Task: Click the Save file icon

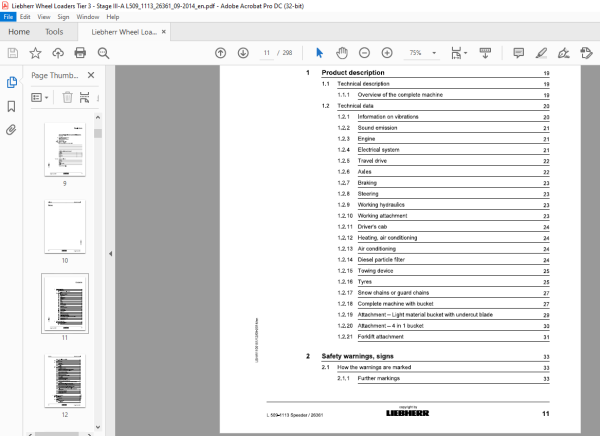Action: 13,53
